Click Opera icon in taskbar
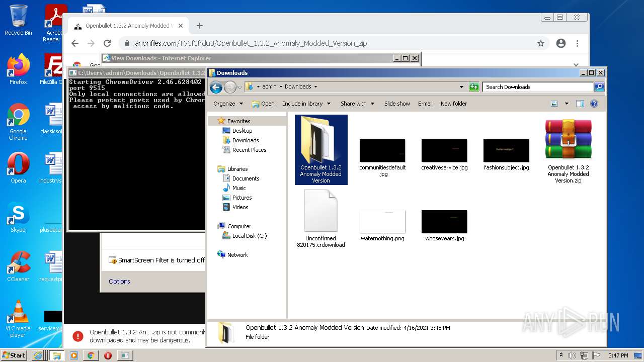Viewport: 644px width, 362px height. click(108, 355)
